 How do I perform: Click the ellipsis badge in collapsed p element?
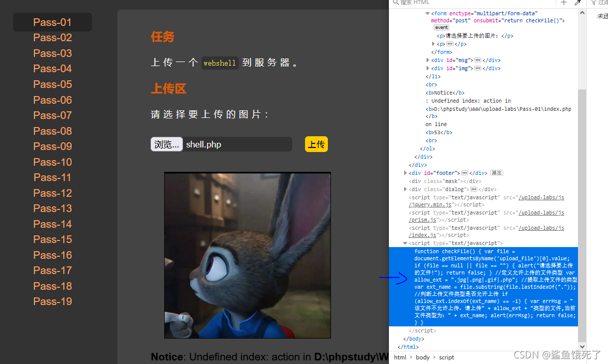click(450, 44)
